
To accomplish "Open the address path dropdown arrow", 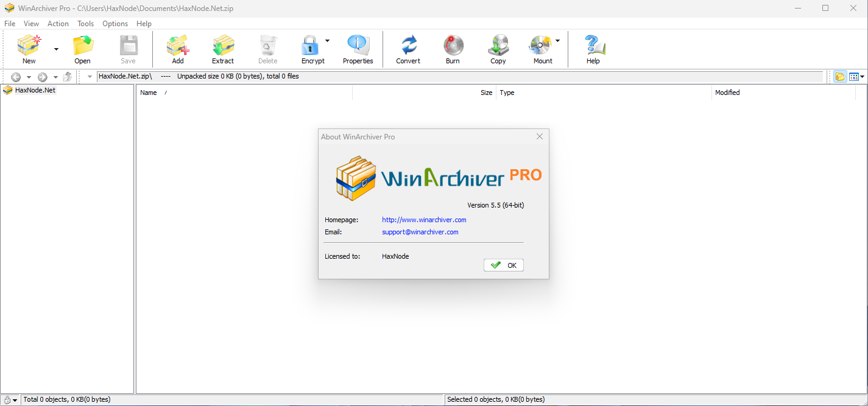I will [x=90, y=77].
